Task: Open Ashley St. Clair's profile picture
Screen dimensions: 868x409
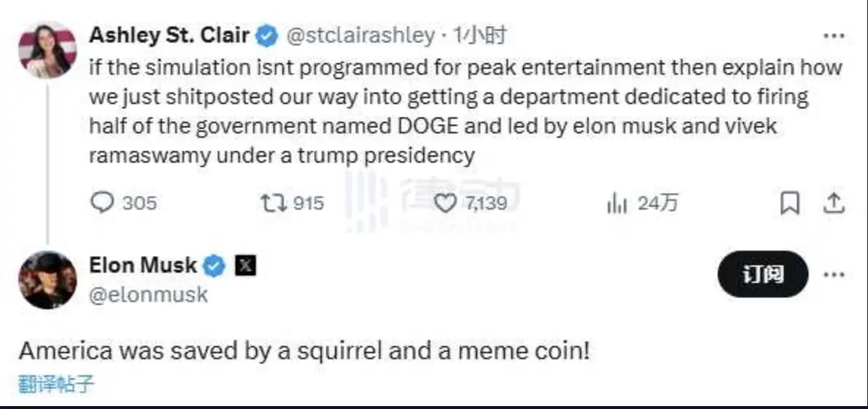Action: 48,51
